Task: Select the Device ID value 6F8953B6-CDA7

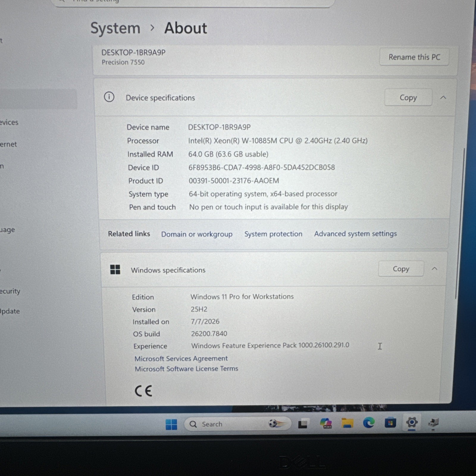Action: [262, 167]
